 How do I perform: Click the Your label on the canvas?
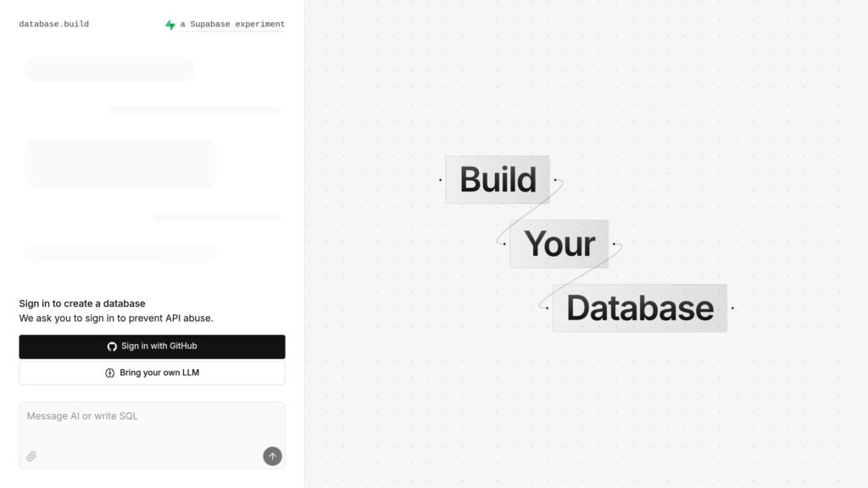[559, 244]
